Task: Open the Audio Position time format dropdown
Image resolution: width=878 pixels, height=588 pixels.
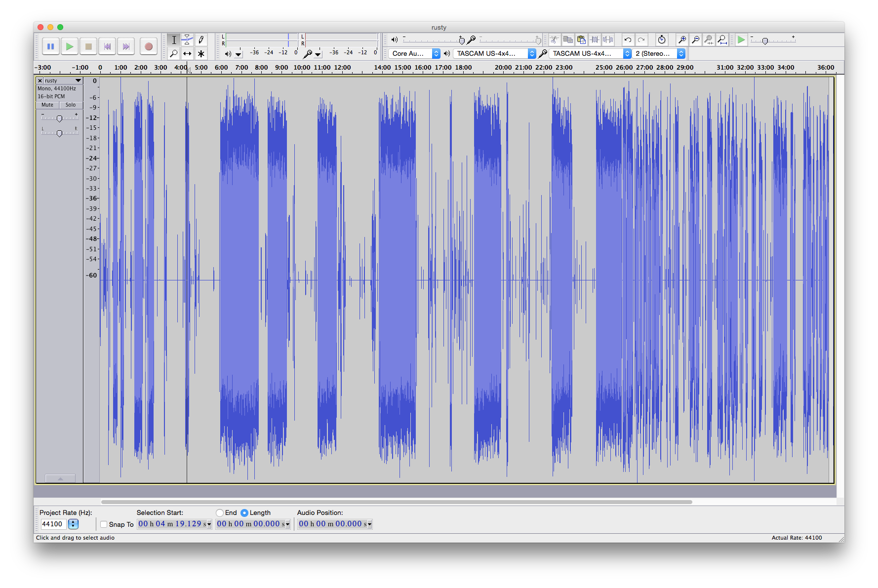Action: tap(369, 525)
